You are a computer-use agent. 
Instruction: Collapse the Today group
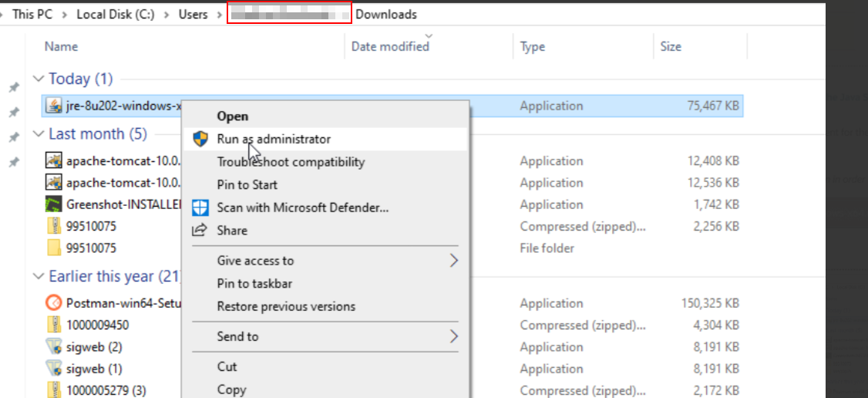39,79
